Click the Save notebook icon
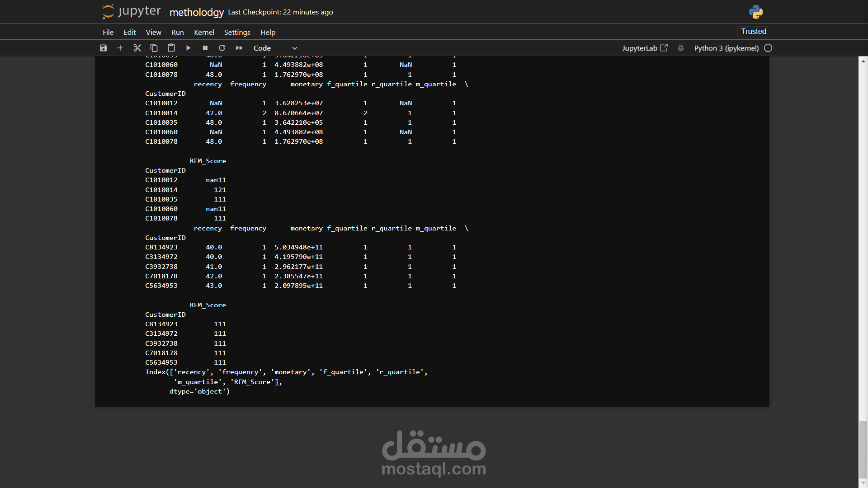868x488 pixels. tap(104, 48)
